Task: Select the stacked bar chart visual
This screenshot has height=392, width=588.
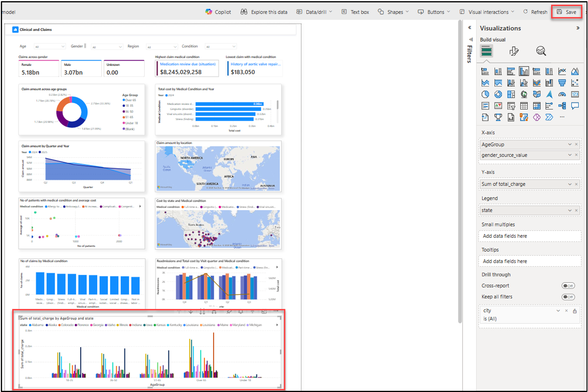Action: tap(485, 71)
